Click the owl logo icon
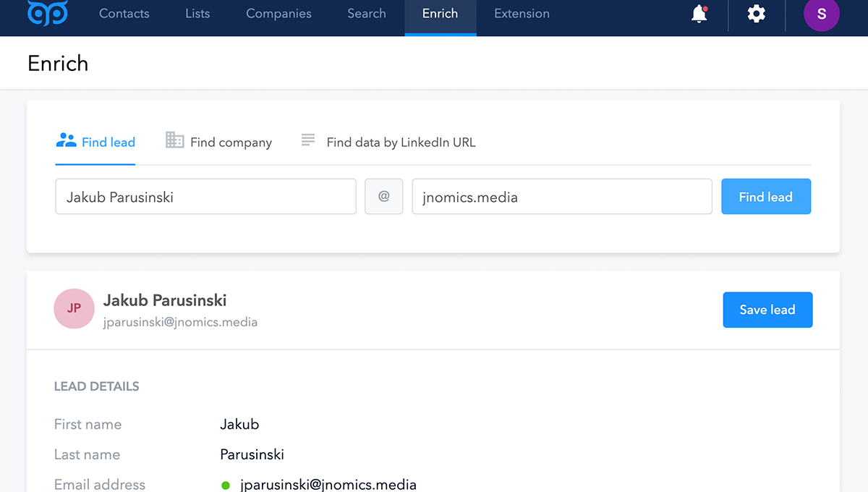 [x=48, y=12]
